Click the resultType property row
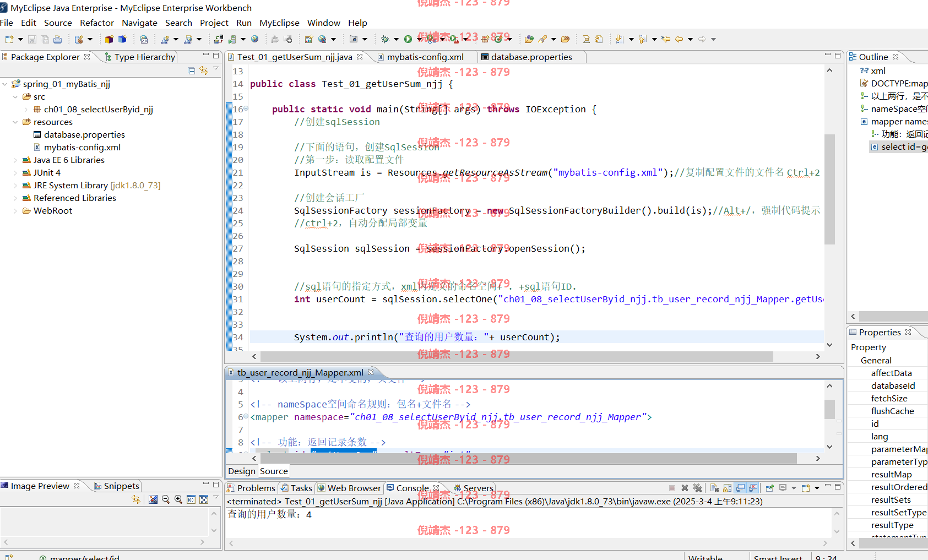This screenshot has height=560, width=928. (x=892, y=525)
